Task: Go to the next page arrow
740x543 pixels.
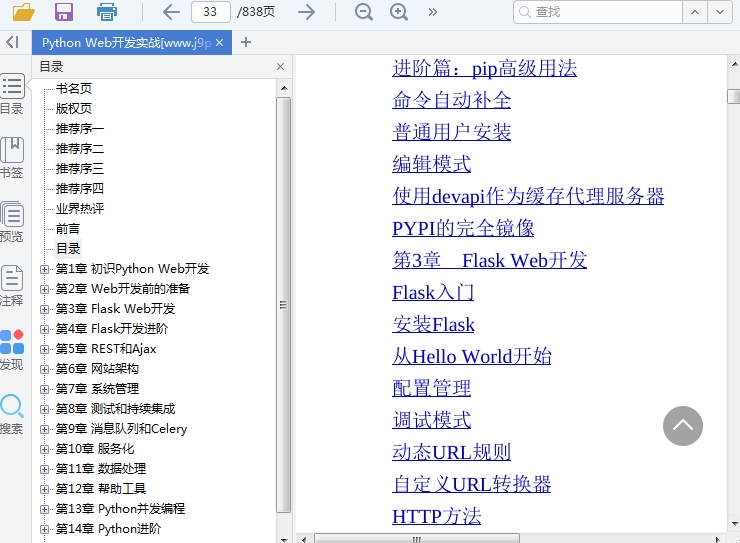Action: pos(307,12)
